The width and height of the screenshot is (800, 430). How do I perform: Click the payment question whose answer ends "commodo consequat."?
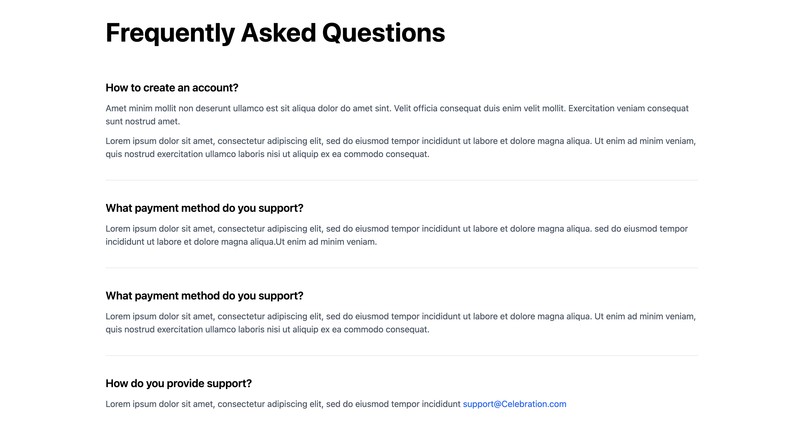tap(204, 296)
